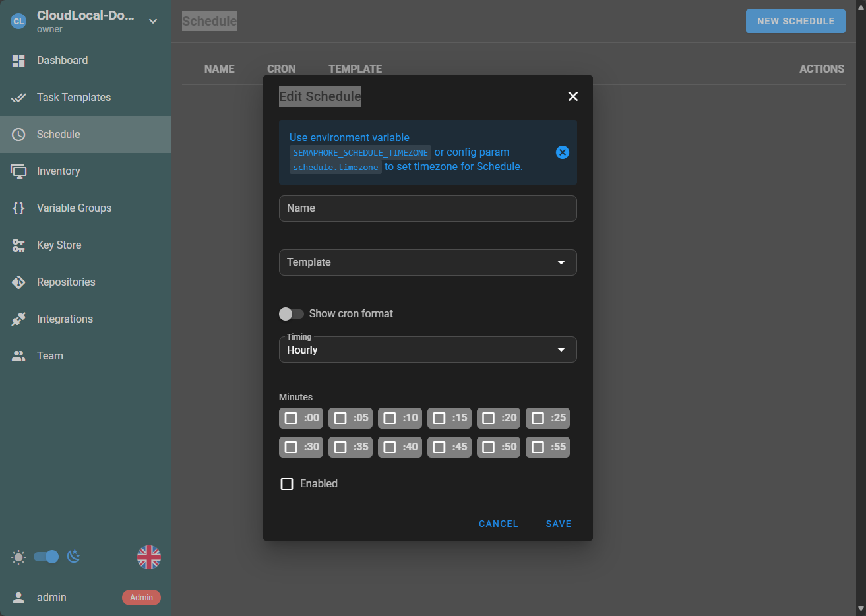
Task: Check the :15 minutes checkbox
Action: coord(439,418)
